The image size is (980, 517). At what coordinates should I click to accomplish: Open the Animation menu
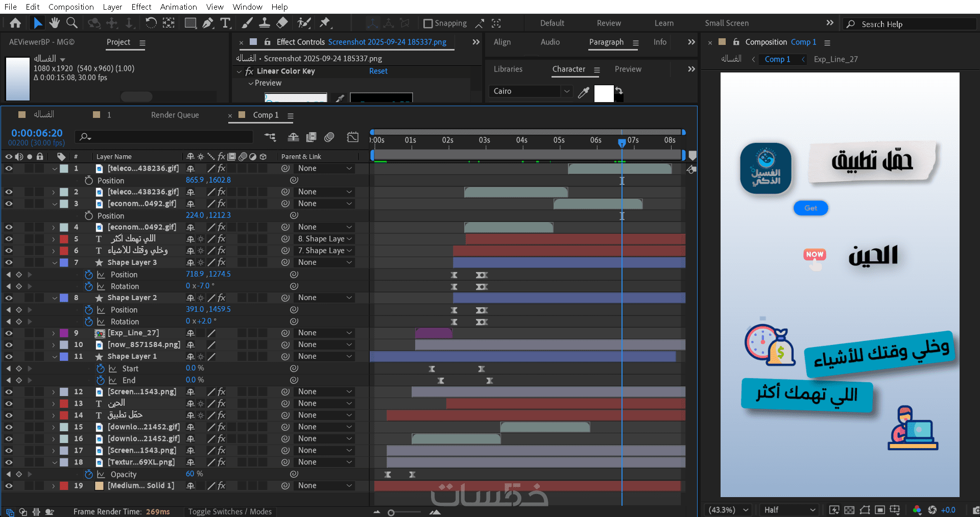(178, 7)
